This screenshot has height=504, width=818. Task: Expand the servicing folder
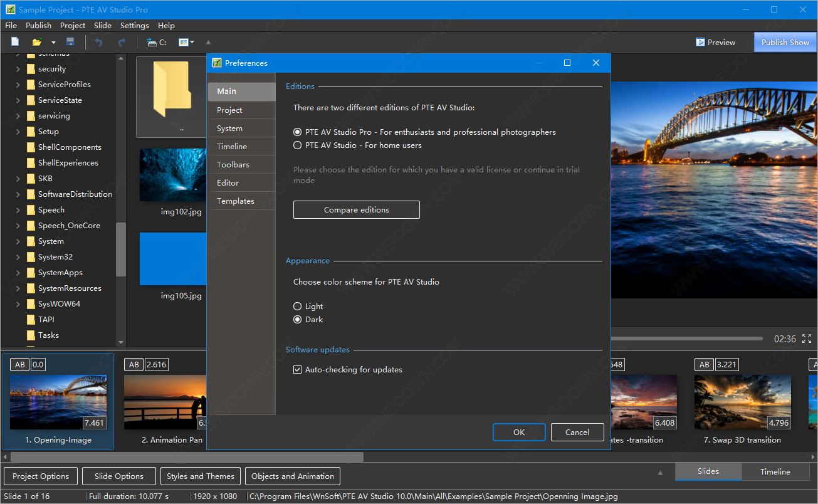(18, 116)
